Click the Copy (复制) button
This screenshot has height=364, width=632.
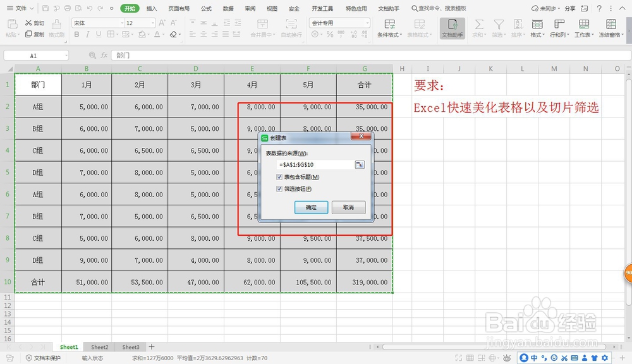pos(35,34)
